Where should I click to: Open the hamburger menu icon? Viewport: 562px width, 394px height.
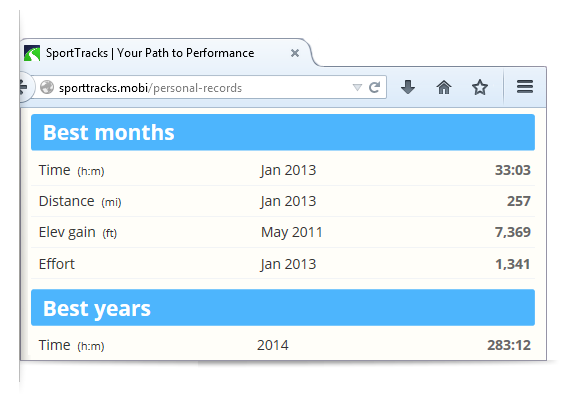coord(525,87)
